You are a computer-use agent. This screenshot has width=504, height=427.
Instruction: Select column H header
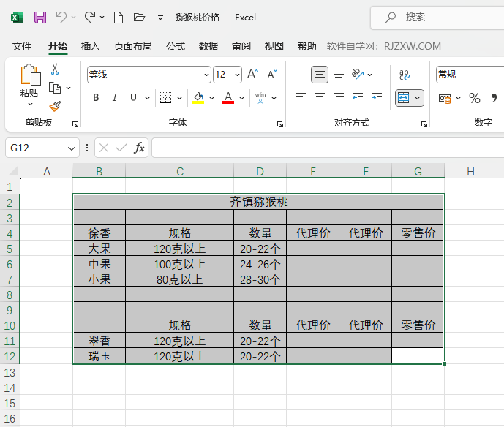pos(471,171)
